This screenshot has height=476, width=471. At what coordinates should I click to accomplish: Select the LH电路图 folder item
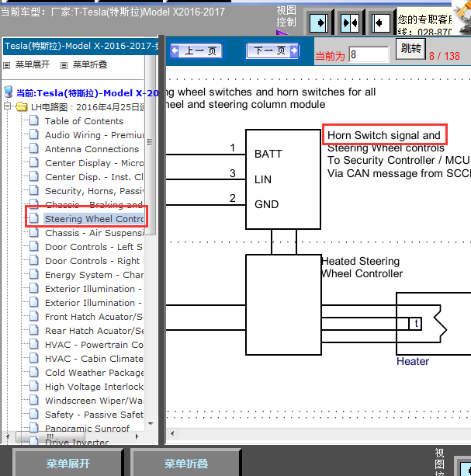point(88,107)
